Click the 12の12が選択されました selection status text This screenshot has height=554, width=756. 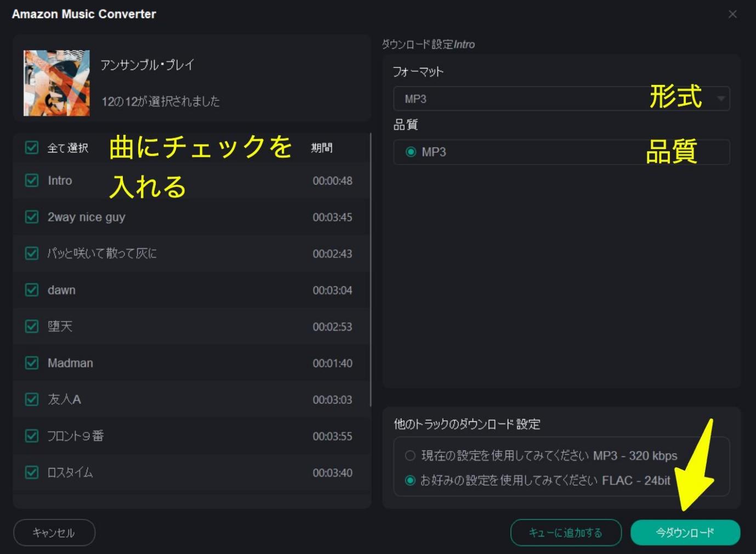click(161, 101)
